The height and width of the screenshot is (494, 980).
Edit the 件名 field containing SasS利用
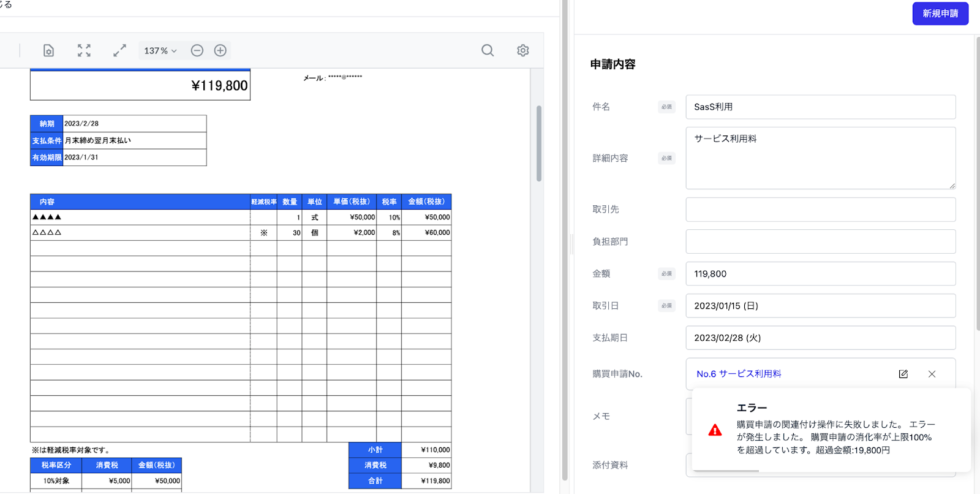pos(821,107)
